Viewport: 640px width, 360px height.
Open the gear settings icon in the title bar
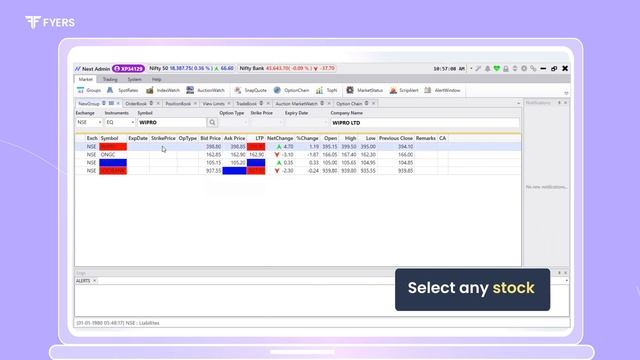[x=524, y=69]
